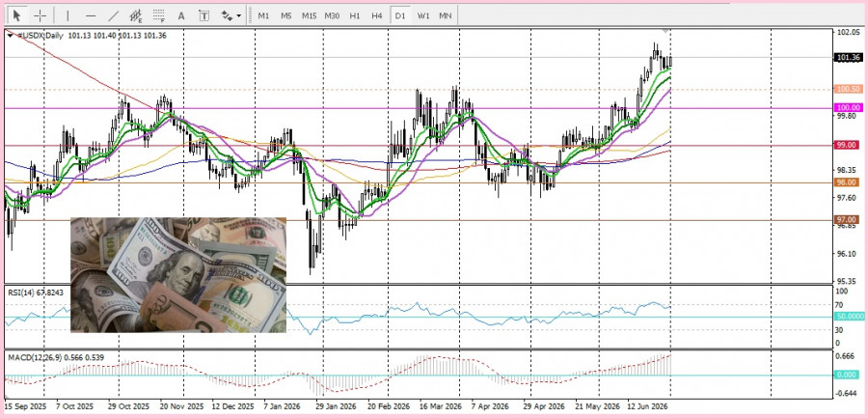This screenshot has height=418, width=868.
Task: Select the vertical line drawing tool
Action: pyautogui.click(x=68, y=15)
